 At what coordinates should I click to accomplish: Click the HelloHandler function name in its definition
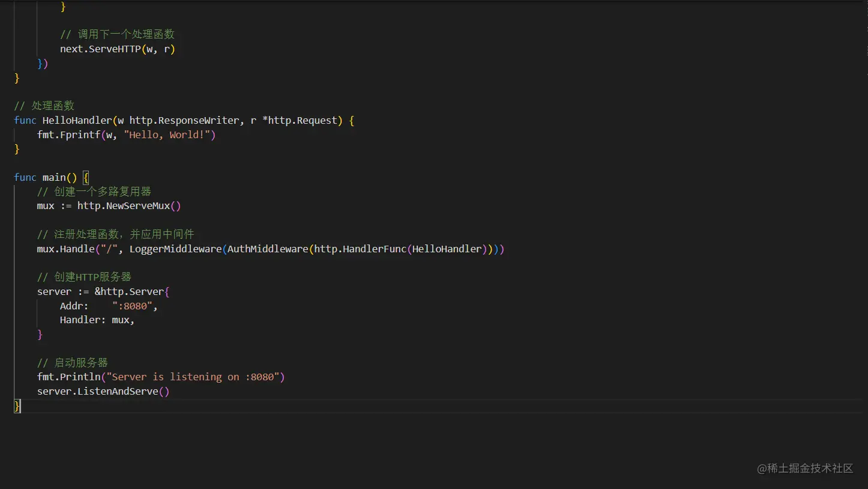point(77,120)
